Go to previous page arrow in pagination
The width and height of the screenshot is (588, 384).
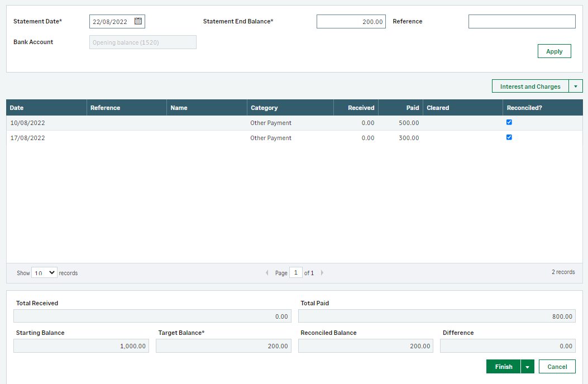(x=267, y=273)
